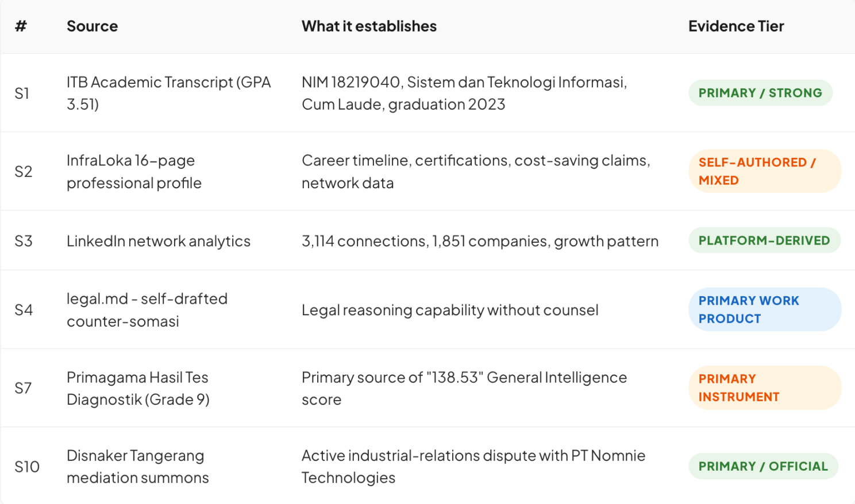
Task: Click the LinkedIn network analytics source
Action: click(159, 241)
